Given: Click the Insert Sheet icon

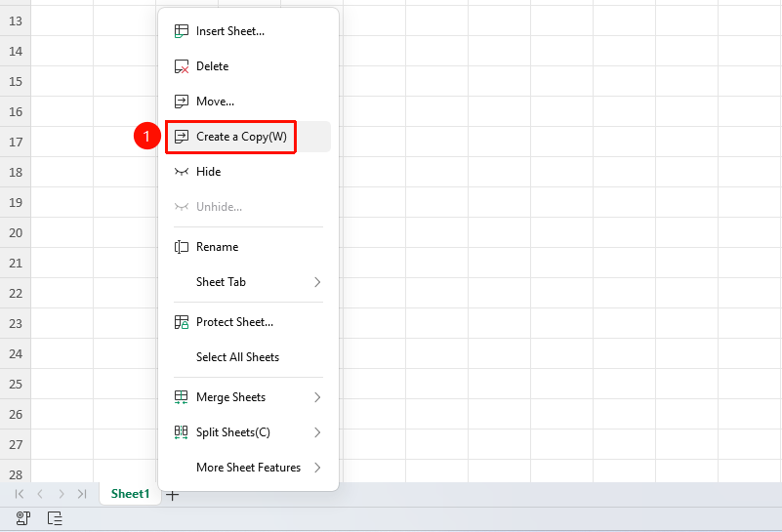Looking at the screenshot, I should pyautogui.click(x=181, y=31).
